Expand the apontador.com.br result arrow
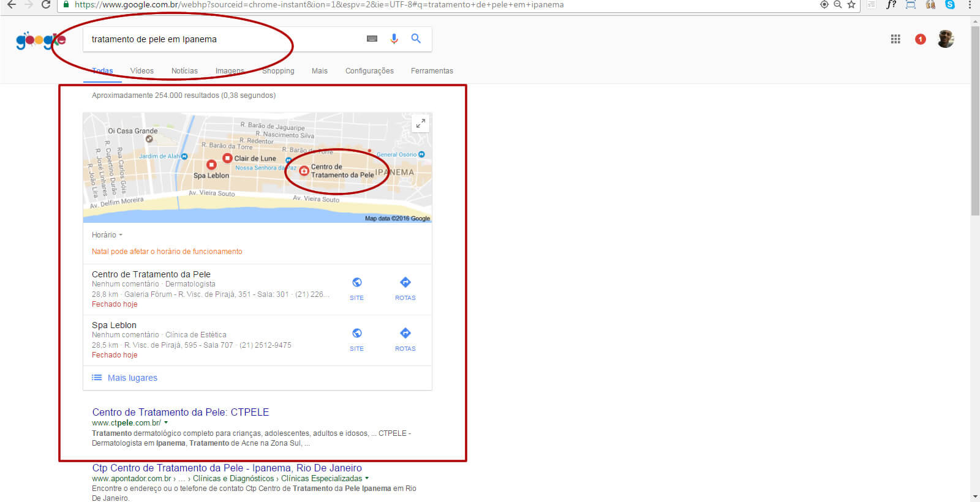The image size is (980, 502). 367,478
